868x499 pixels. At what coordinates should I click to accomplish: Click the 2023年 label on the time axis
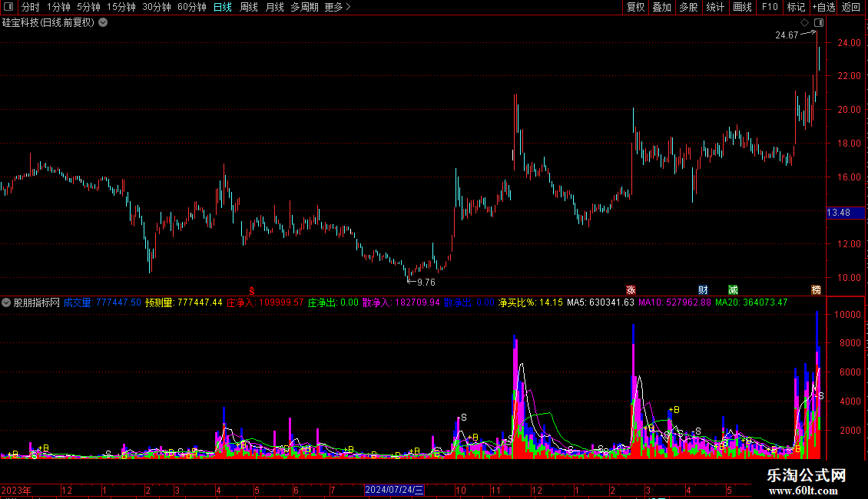[16, 490]
